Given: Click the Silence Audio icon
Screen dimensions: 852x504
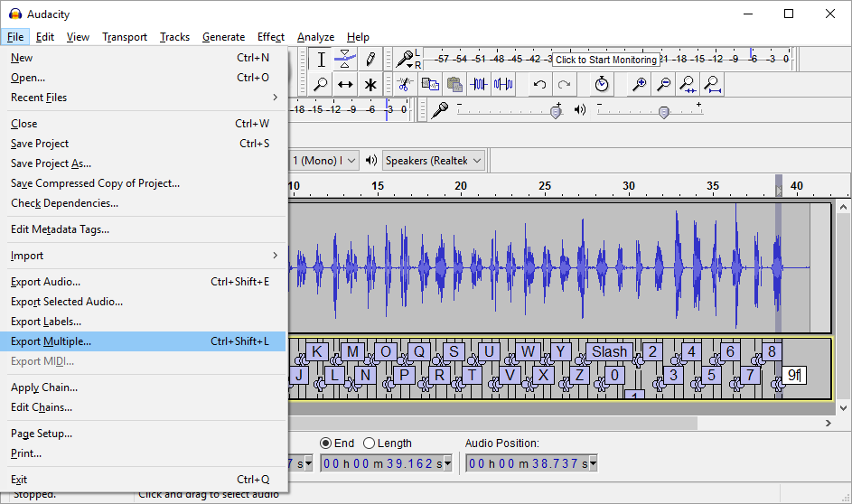Looking at the screenshot, I should (x=503, y=84).
